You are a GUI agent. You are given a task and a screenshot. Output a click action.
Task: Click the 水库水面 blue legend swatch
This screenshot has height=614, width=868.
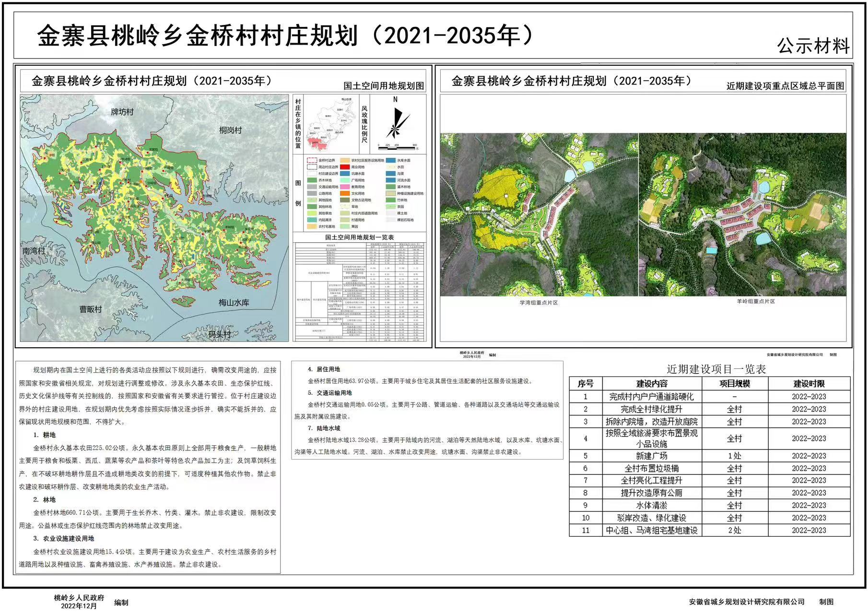(x=391, y=160)
